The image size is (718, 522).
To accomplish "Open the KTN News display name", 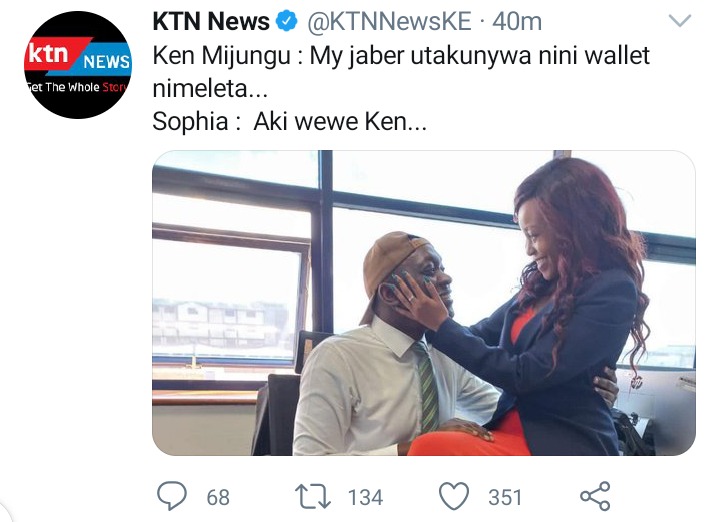I will (211, 22).
